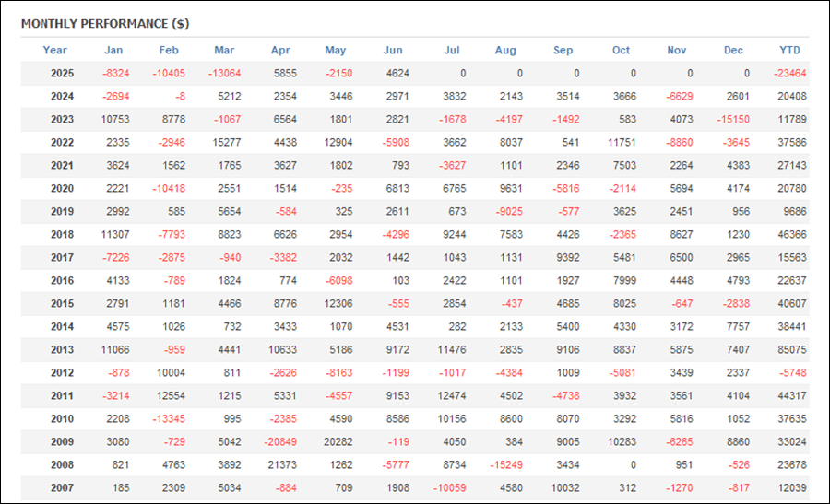
Task: Select the 2015 year row label
Action: (x=62, y=303)
